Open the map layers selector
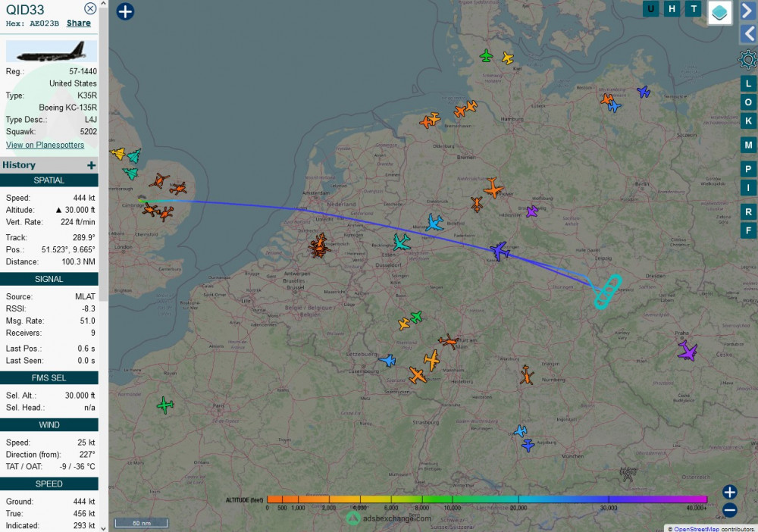758x532 pixels. (x=719, y=12)
